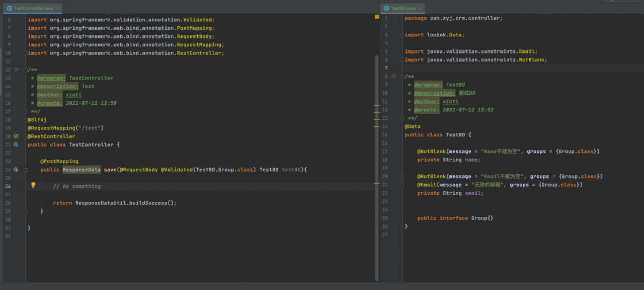The height and width of the screenshot is (290, 644).
Task: Click the 'private String name' field
Action: (x=449, y=160)
